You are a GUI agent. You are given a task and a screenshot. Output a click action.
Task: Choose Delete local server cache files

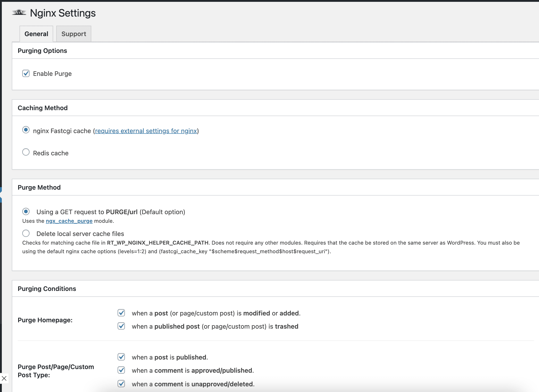coord(26,233)
